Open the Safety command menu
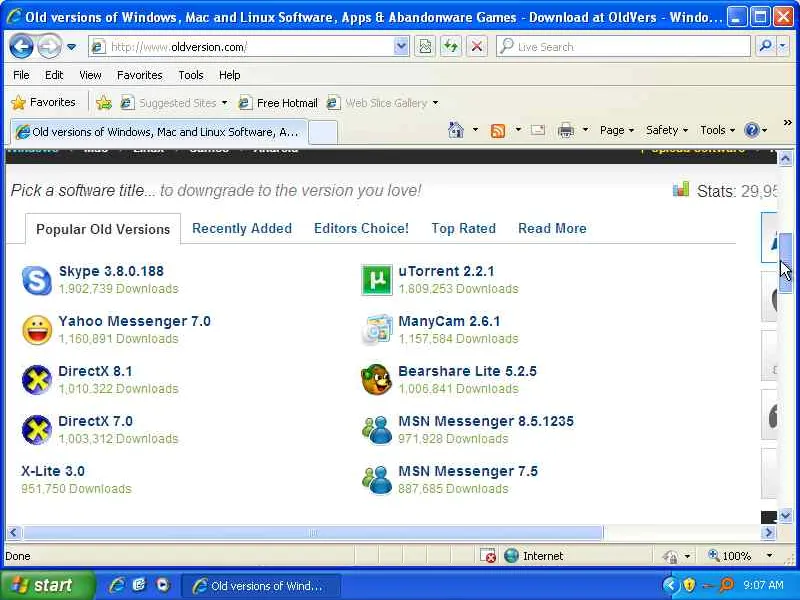Screen dimensions: 800x600 [666, 130]
